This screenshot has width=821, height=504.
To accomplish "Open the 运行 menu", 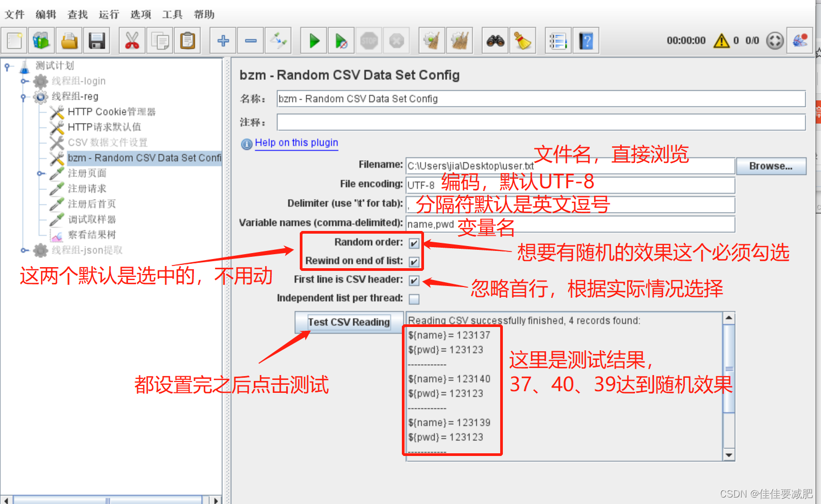I will point(109,15).
